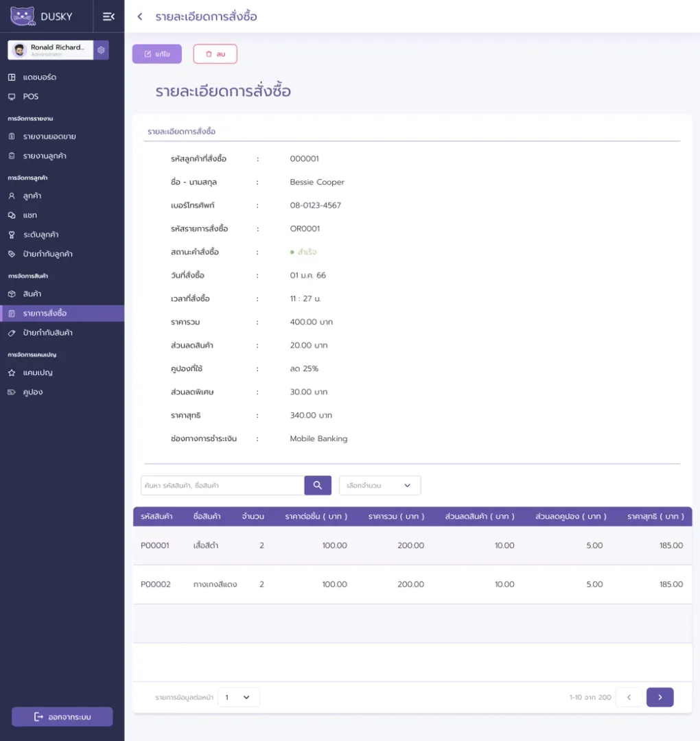Click the ลบ delete button
700x741 pixels.
215,54
